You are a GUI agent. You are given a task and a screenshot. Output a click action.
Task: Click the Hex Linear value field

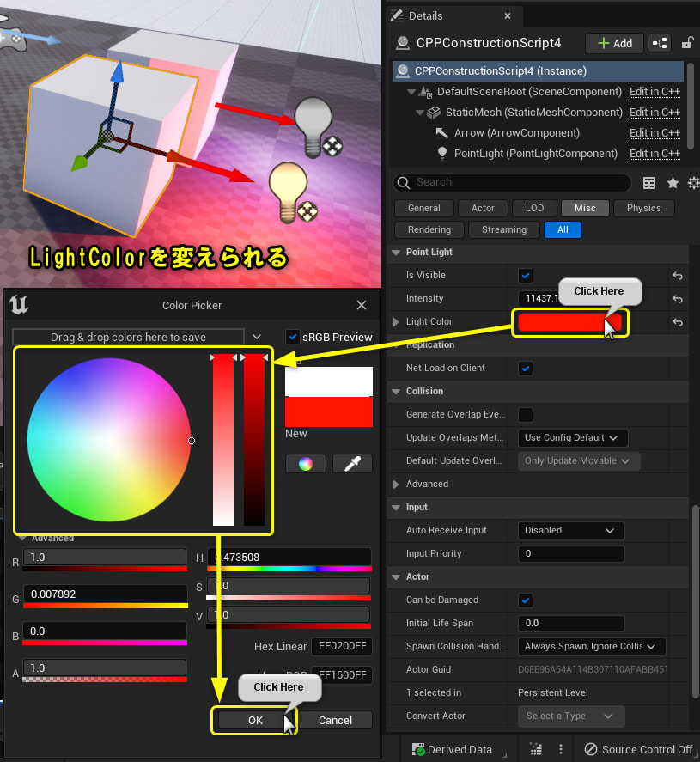click(341, 645)
